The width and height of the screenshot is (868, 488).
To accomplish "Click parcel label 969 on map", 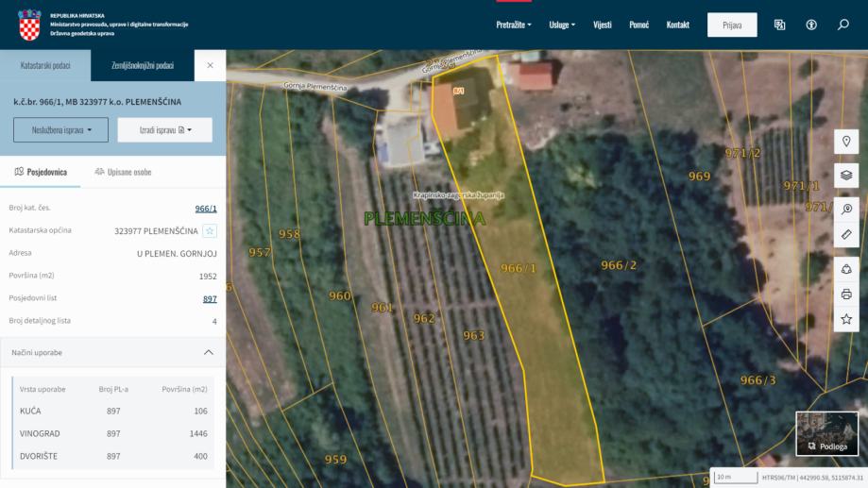I will coord(699,177).
